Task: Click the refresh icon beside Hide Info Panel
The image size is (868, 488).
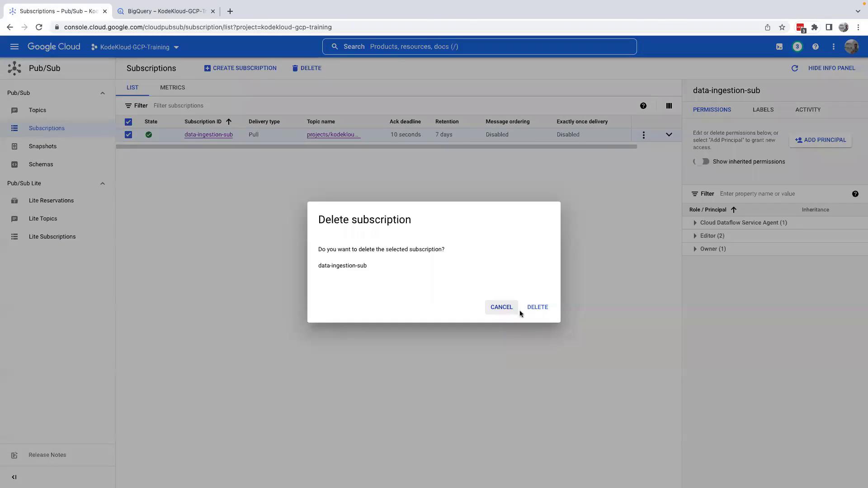Action: [x=794, y=68]
